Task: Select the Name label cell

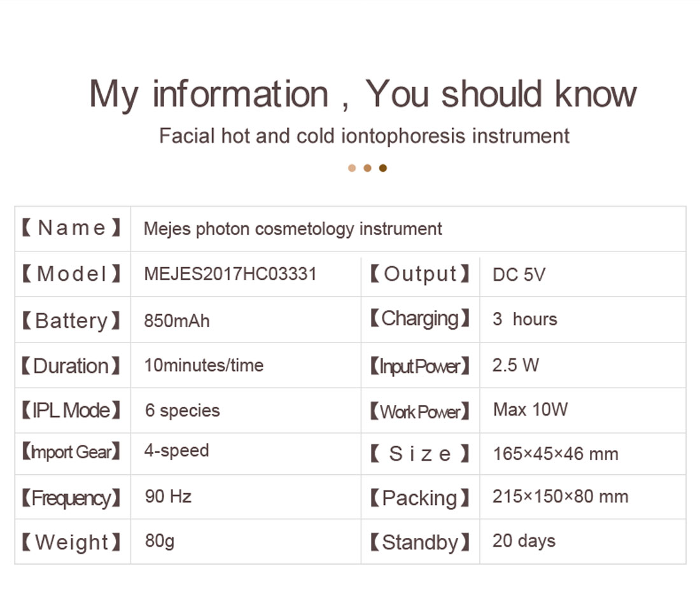Action: click(72, 229)
